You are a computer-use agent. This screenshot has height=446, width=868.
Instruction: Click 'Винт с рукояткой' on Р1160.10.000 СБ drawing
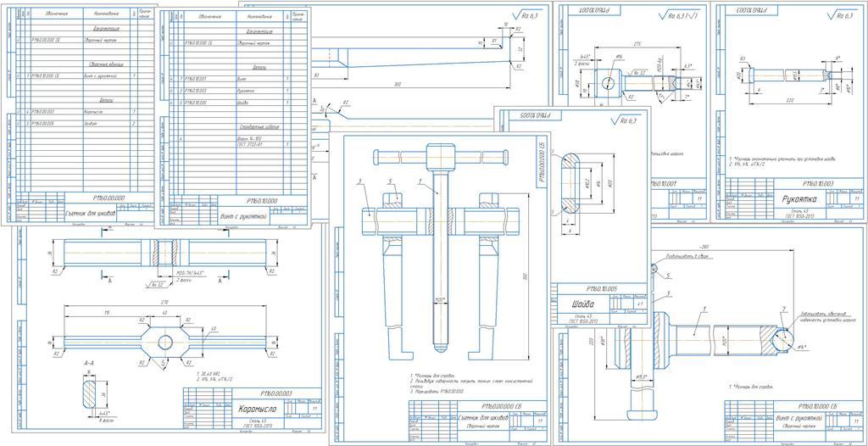point(798,416)
